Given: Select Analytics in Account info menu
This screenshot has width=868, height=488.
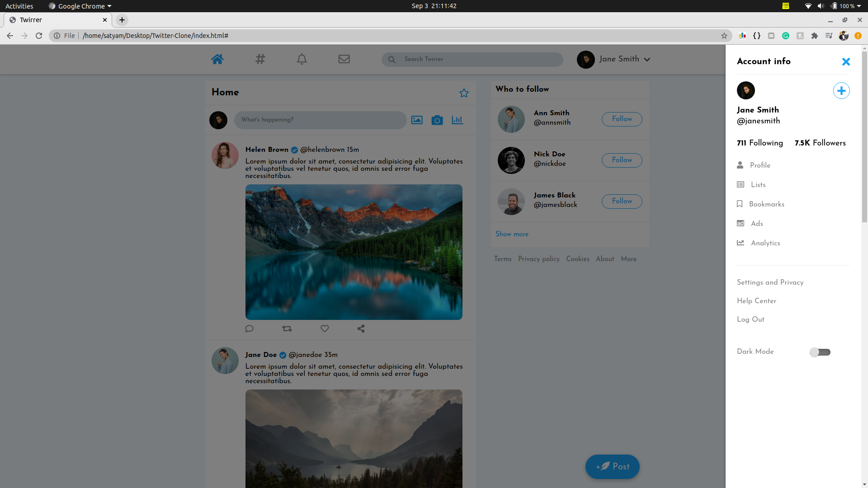Looking at the screenshot, I should click(x=765, y=243).
